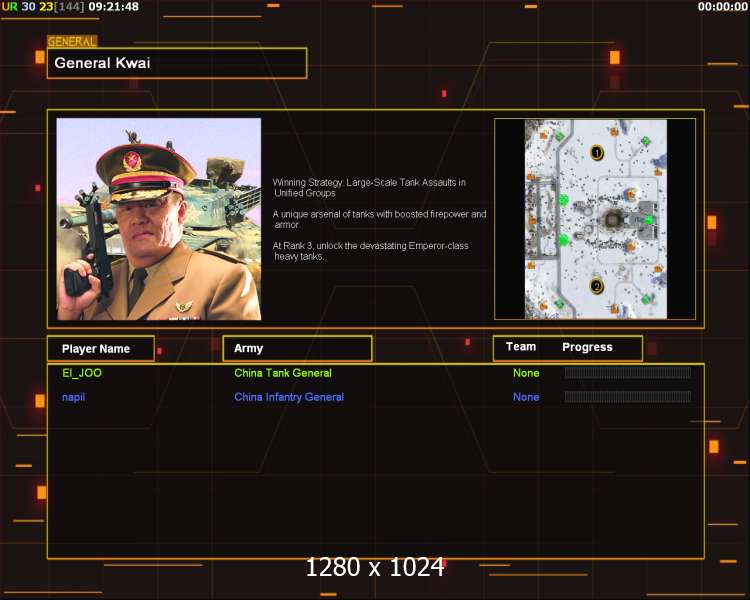Click the unique arsenal of tanks description

[x=379, y=219]
